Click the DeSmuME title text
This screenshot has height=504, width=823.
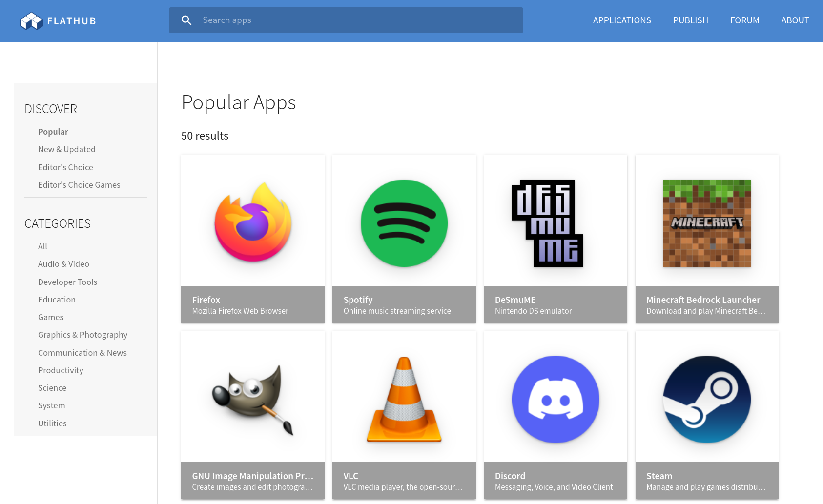tap(515, 300)
